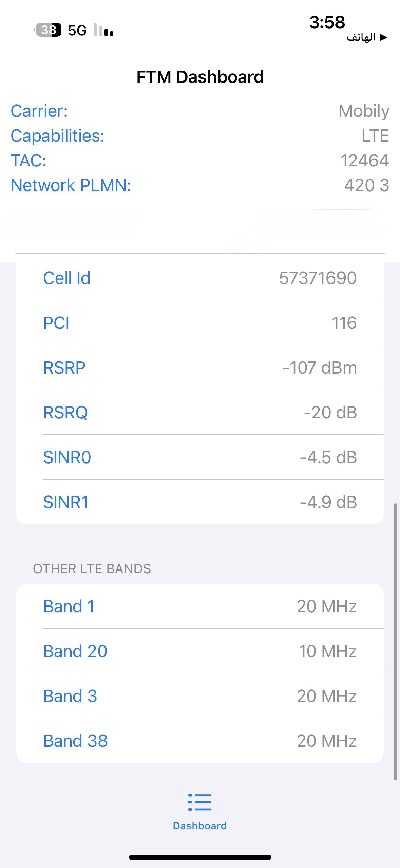400x868 pixels.
Task: Select the Cell Id row
Action: [200, 278]
